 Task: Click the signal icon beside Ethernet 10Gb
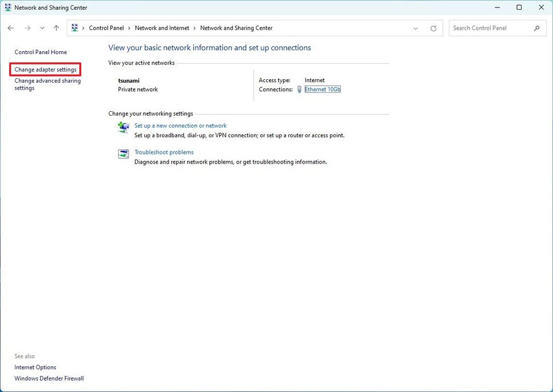tap(299, 89)
